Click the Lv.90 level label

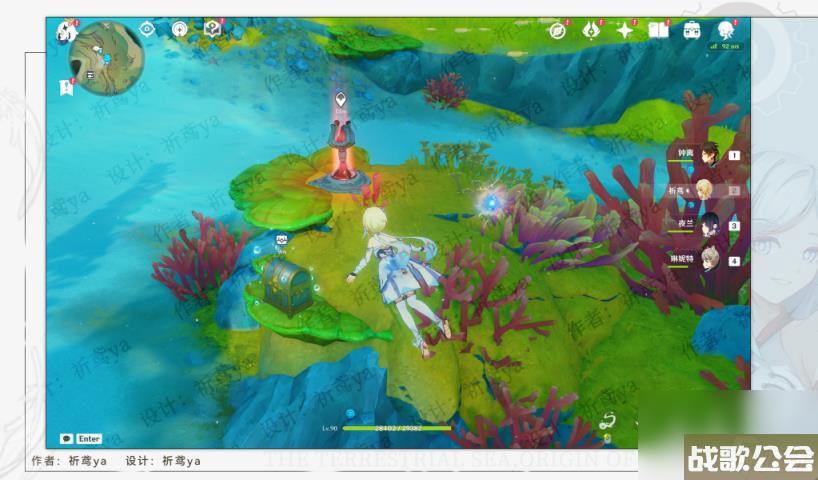tap(330, 428)
